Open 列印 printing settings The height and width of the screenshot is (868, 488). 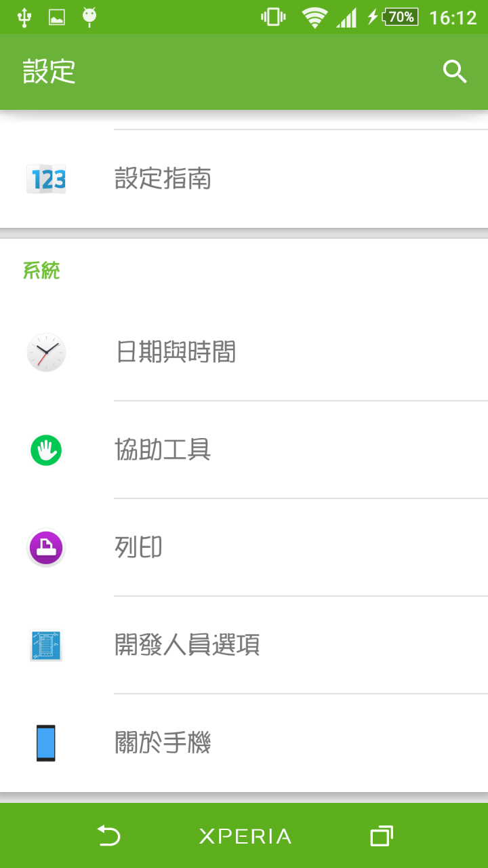(244, 547)
